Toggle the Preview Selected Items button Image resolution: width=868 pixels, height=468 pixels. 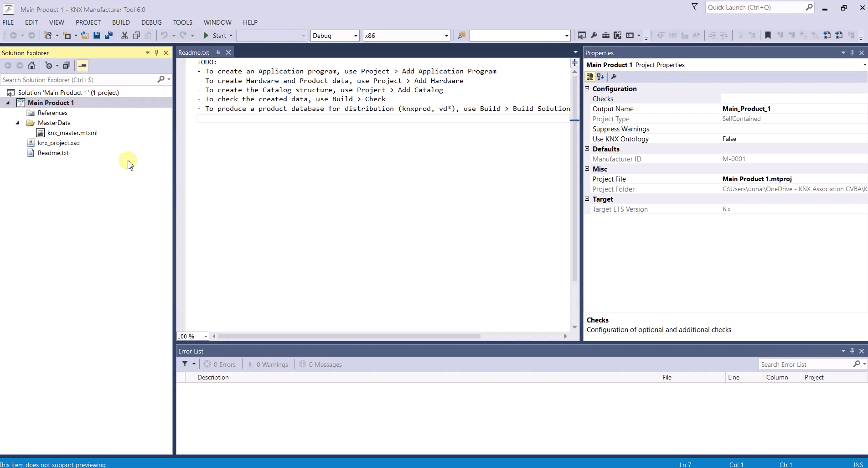point(82,66)
